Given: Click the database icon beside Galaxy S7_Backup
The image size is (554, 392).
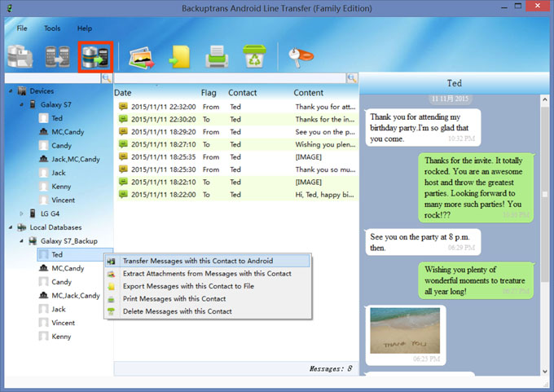Looking at the screenshot, I should 33,240.
